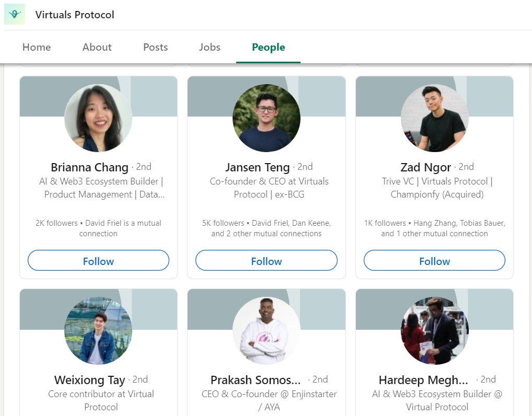Open Zad Ngor's name link
The width and height of the screenshot is (532, 416).
(x=425, y=167)
